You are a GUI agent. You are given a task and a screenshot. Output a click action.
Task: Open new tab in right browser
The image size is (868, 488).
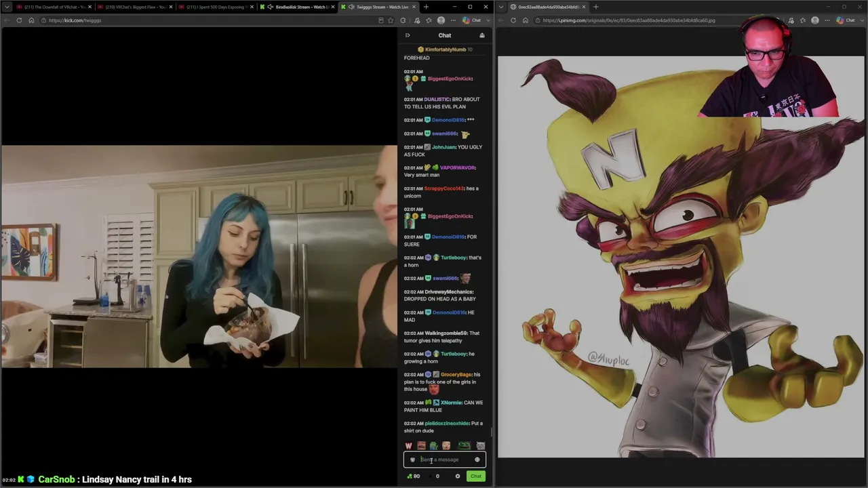pyautogui.click(x=595, y=7)
